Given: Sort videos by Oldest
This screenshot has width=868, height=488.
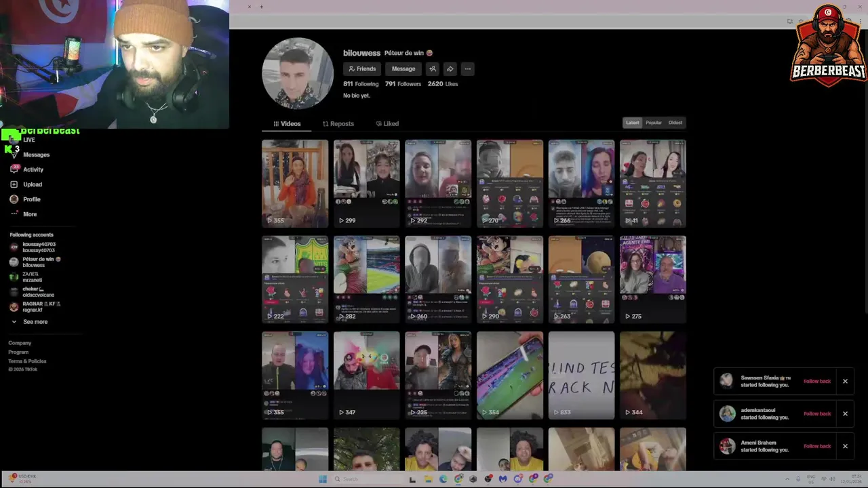Looking at the screenshot, I should pos(675,123).
